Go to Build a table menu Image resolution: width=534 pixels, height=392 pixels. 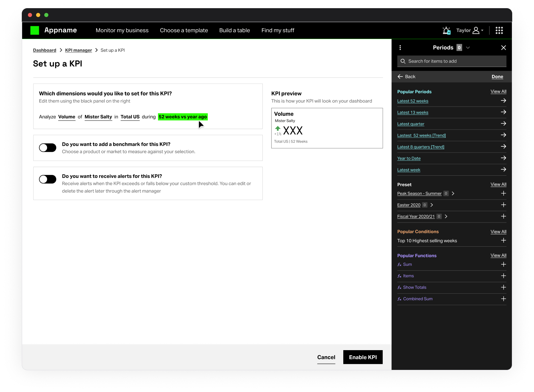tap(234, 31)
